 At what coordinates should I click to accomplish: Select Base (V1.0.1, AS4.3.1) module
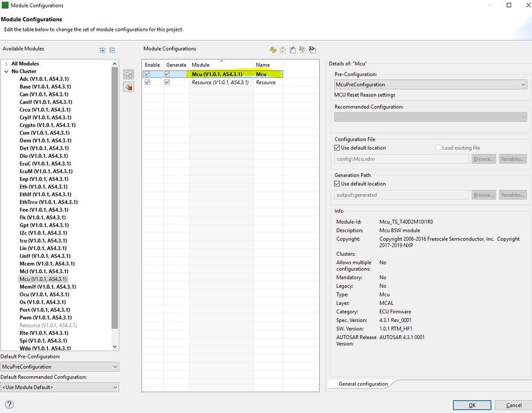pyautogui.click(x=45, y=87)
